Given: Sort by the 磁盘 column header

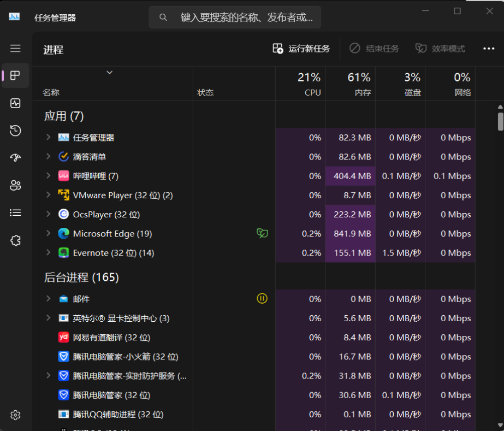Looking at the screenshot, I should [400, 84].
